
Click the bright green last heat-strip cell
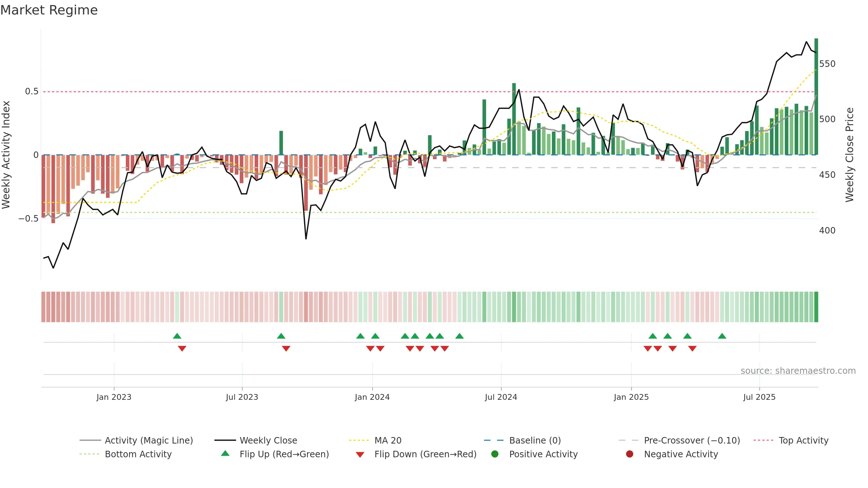tap(816, 307)
